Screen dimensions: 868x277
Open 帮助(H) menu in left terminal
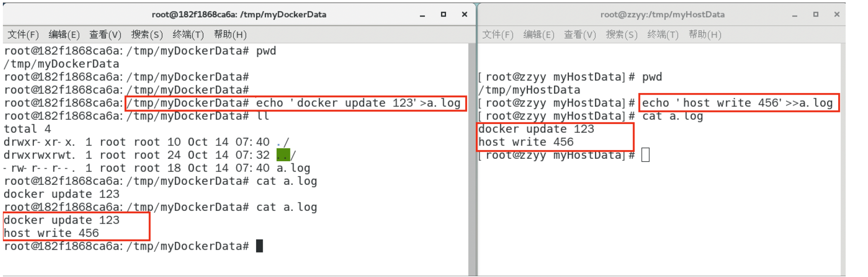pyautogui.click(x=230, y=34)
